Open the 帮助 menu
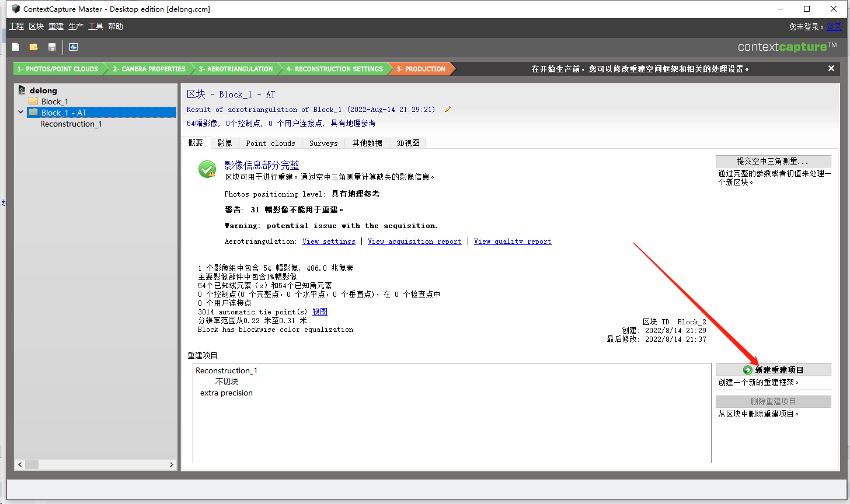This screenshot has width=850, height=504. (116, 26)
